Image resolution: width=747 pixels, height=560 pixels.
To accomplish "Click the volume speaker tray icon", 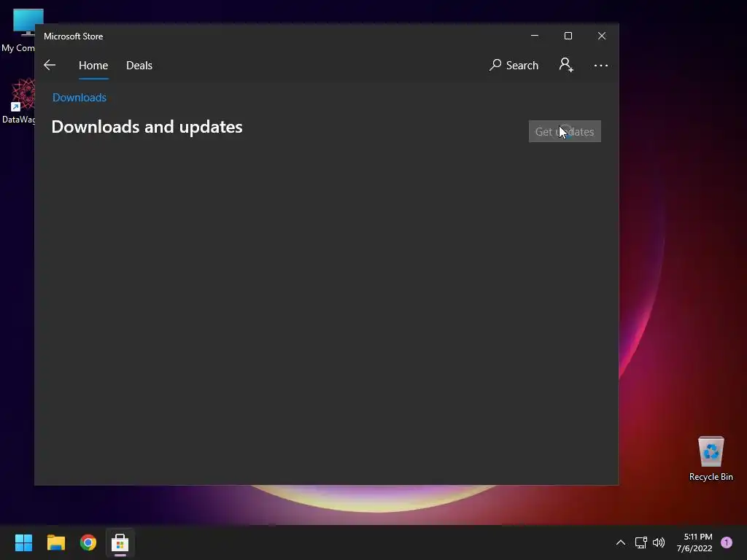I will 659,542.
